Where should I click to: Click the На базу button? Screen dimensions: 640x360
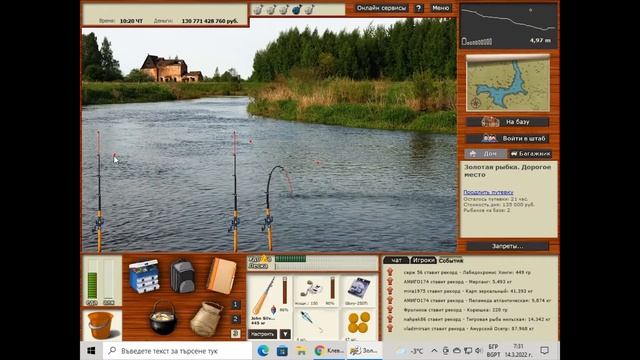(507, 122)
